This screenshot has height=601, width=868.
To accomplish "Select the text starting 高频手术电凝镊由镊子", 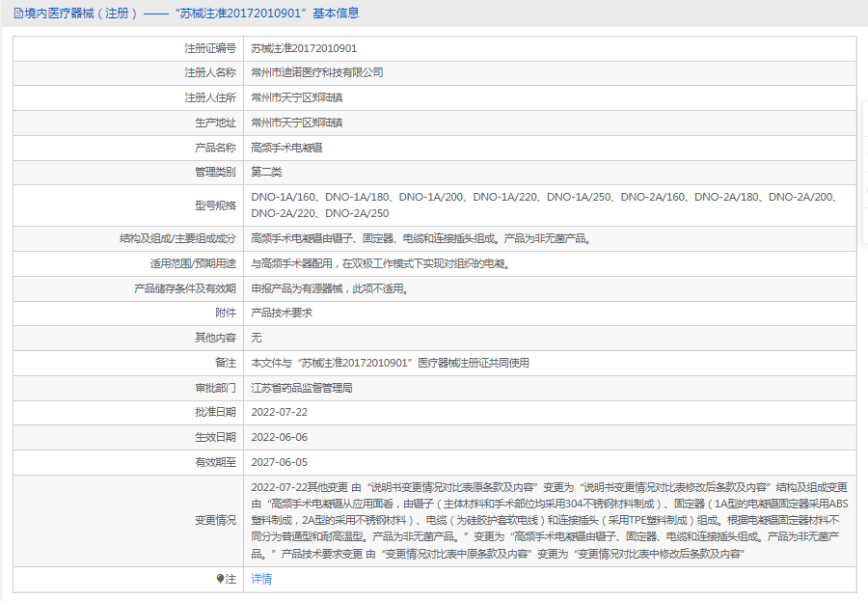I will point(421,238).
